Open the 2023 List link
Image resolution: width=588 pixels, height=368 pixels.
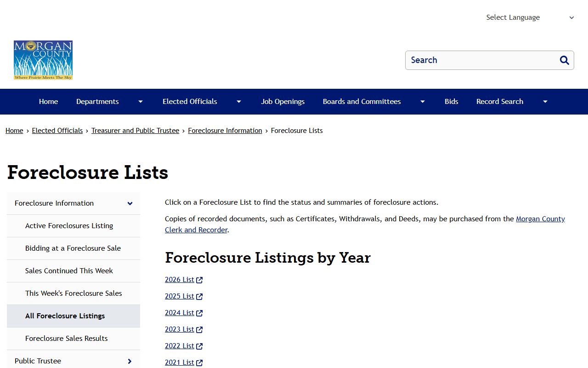(180, 329)
